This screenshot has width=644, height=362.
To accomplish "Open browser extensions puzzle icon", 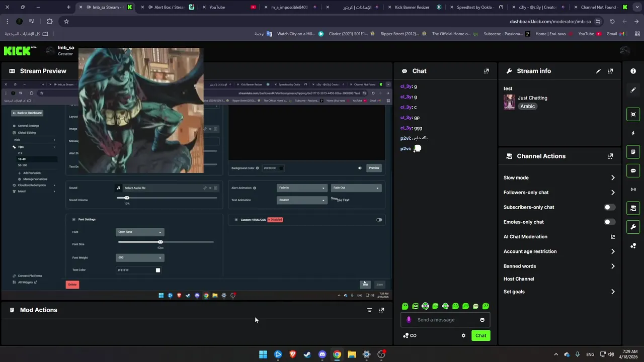I will [x=49, y=22].
